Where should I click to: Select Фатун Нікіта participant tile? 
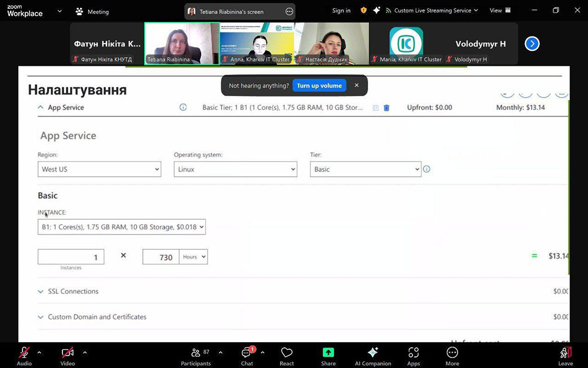(x=107, y=44)
